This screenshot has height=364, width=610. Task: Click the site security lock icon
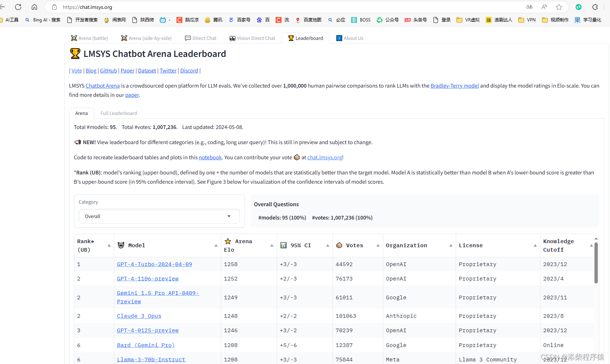click(x=54, y=7)
